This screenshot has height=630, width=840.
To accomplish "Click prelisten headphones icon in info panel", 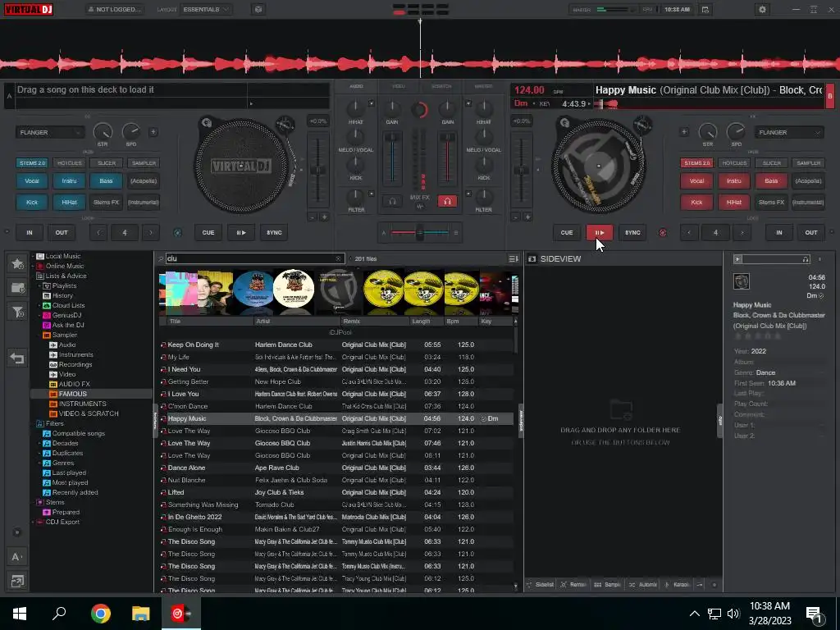I will [806, 259].
